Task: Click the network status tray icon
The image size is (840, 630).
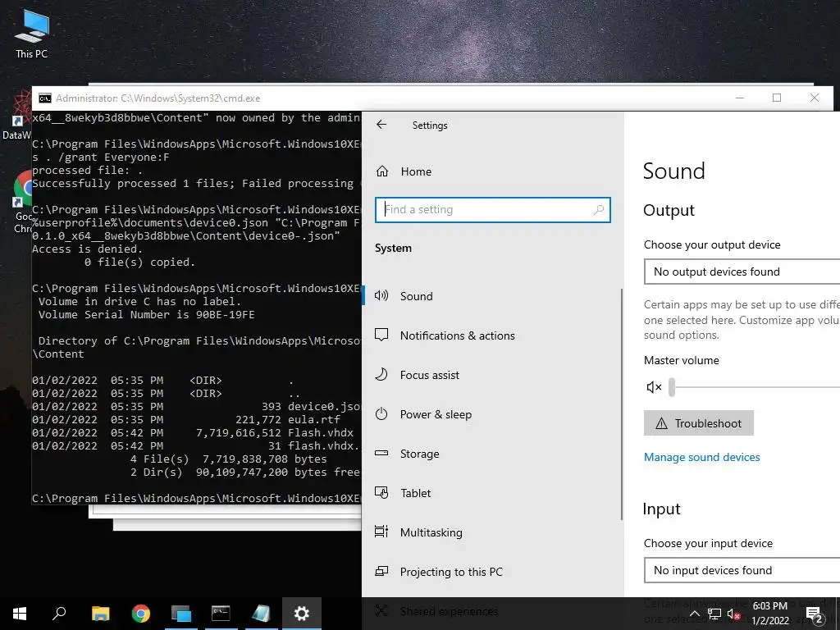Action: 714,614
